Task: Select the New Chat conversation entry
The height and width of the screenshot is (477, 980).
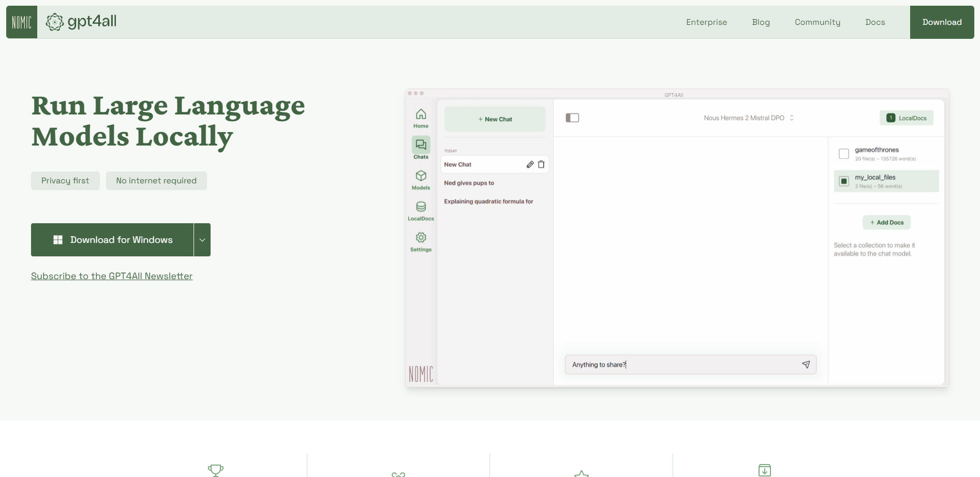Action: (495, 164)
